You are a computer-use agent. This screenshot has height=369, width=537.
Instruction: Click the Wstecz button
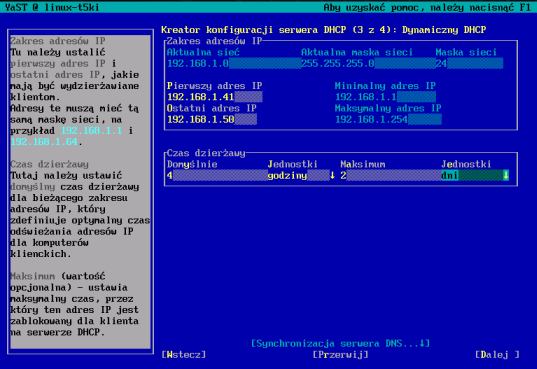click(184, 355)
